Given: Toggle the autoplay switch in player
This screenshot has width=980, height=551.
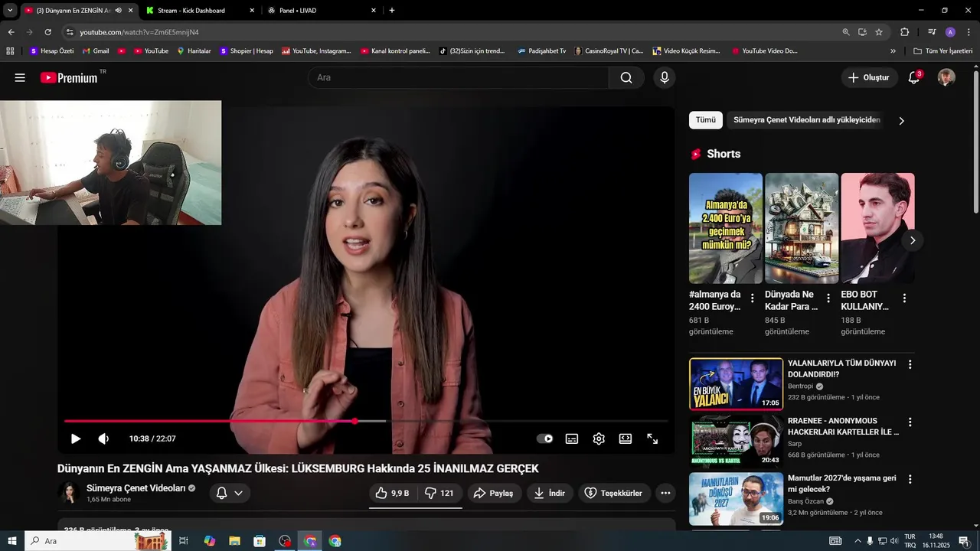Looking at the screenshot, I should (x=544, y=439).
